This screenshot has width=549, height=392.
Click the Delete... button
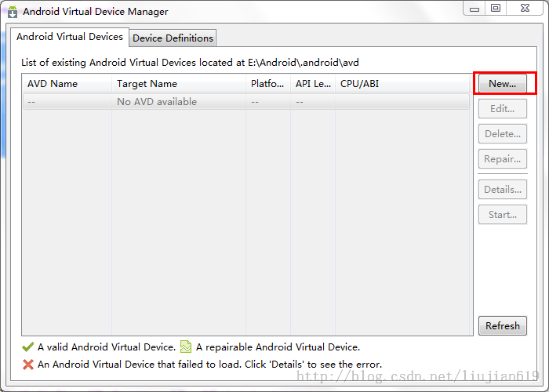[503, 134]
